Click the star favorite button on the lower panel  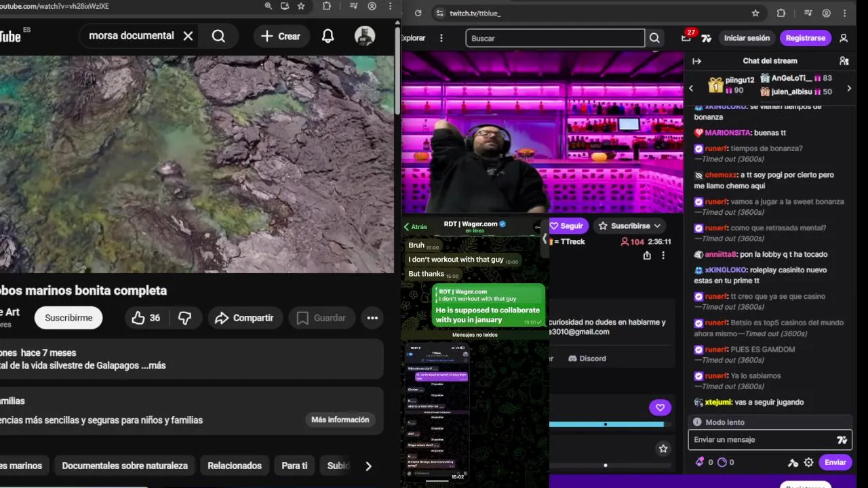pos(663,449)
